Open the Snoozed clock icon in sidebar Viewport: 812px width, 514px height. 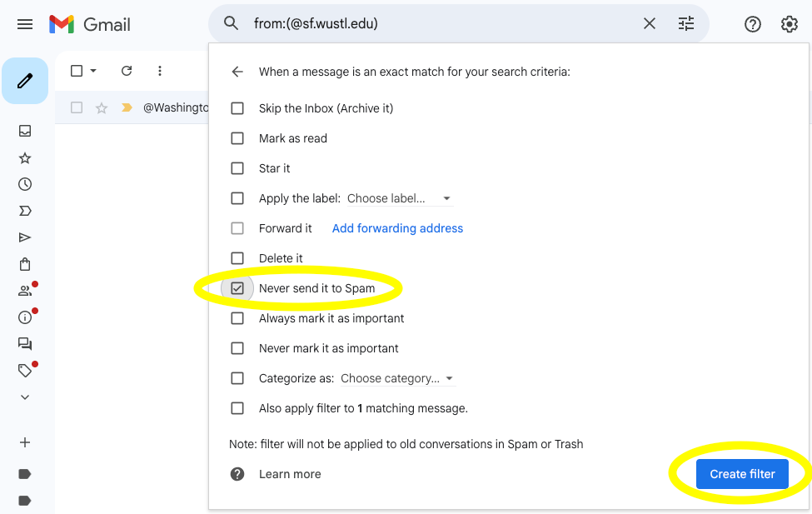click(x=25, y=184)
